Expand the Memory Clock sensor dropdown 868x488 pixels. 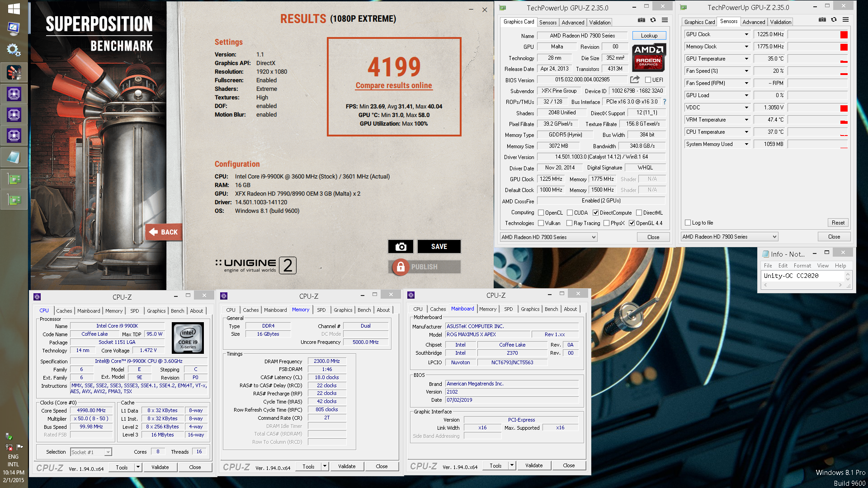[746, 47]
